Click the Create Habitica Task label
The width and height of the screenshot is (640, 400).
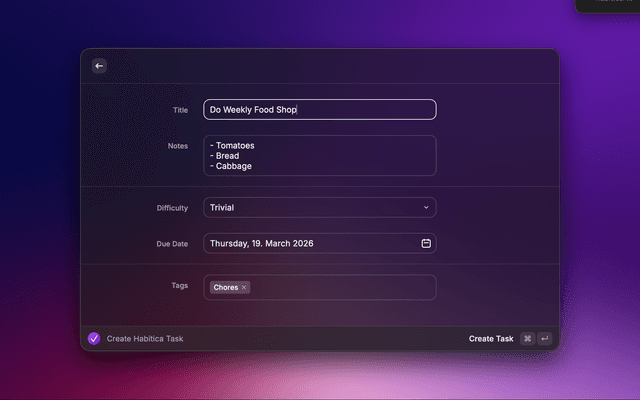coord(145,339)
